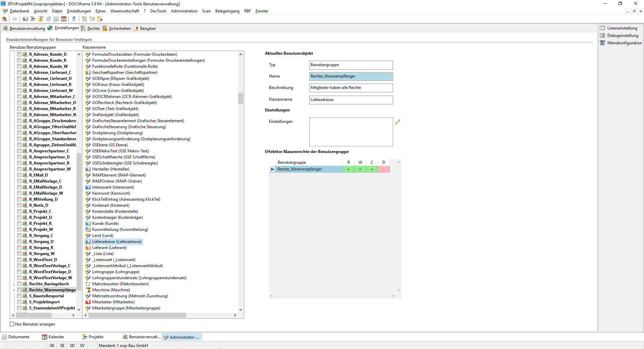Click the Hersteller (Hersteller) class icon

[88, 169]
